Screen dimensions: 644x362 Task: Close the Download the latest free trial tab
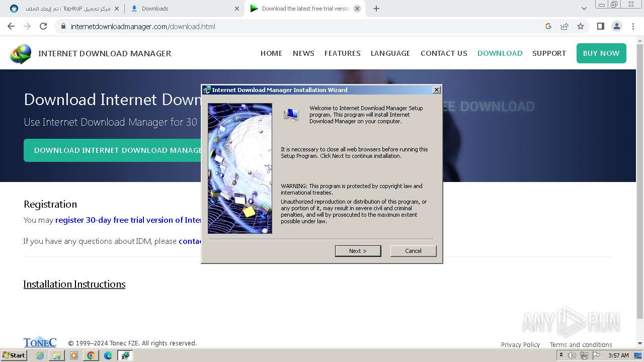point(357,9)
